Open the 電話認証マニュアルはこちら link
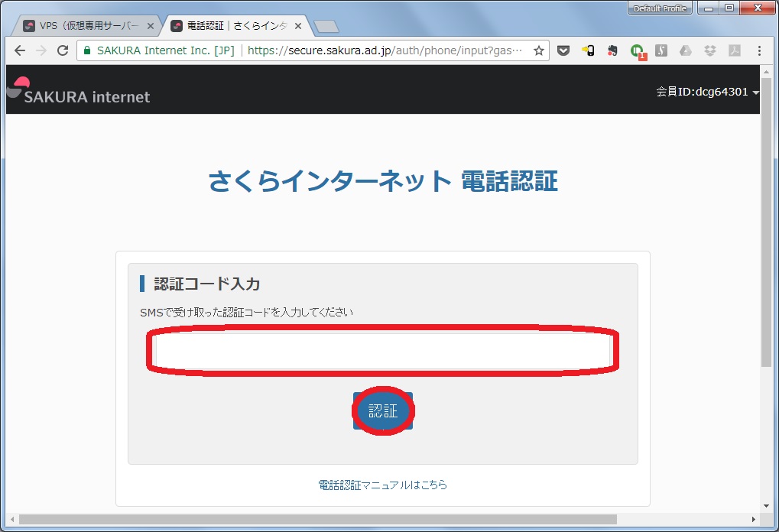The height and width of the screenshot is (532, 779). pos(382,485)
